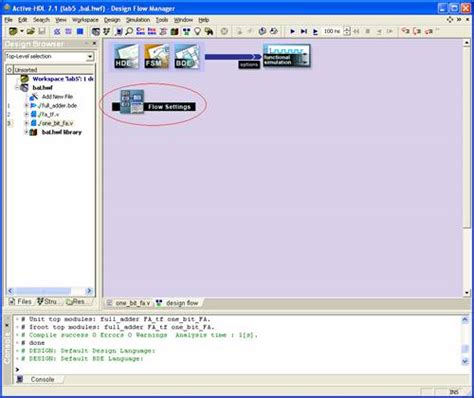Image resolution: width=474 pixels, height=398 pixels.
Task: Open the Workspace menu
Action: [x=85, y=20]
